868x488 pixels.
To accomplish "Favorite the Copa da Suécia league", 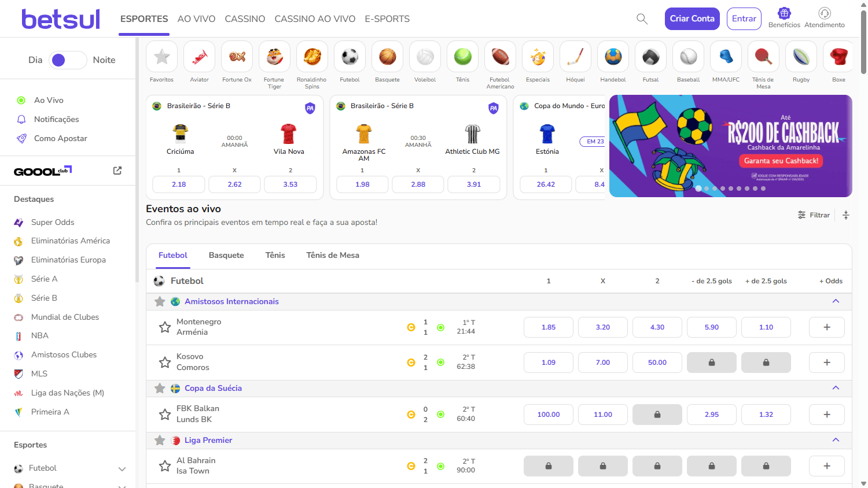I will click(x=160, y=388).
